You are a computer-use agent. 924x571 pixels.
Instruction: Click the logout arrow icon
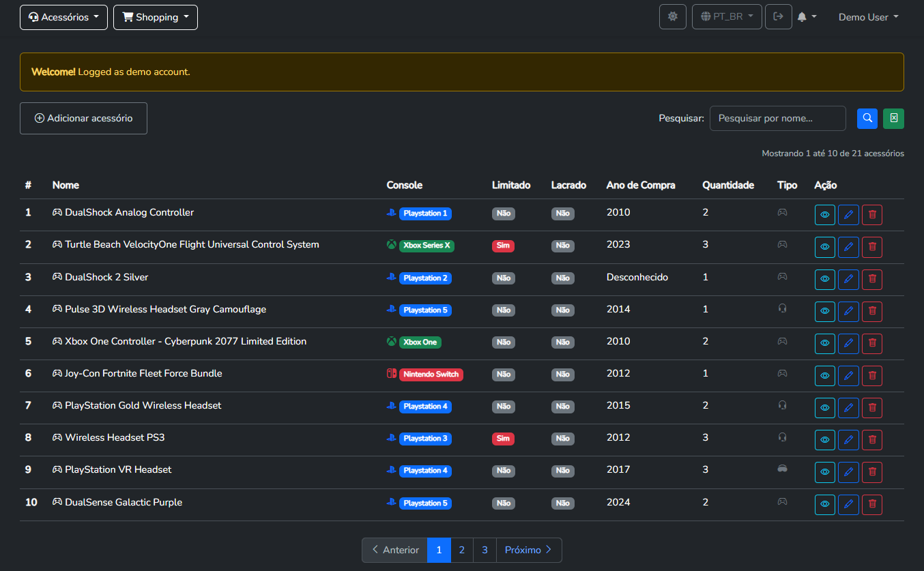[x=778, y=17]
